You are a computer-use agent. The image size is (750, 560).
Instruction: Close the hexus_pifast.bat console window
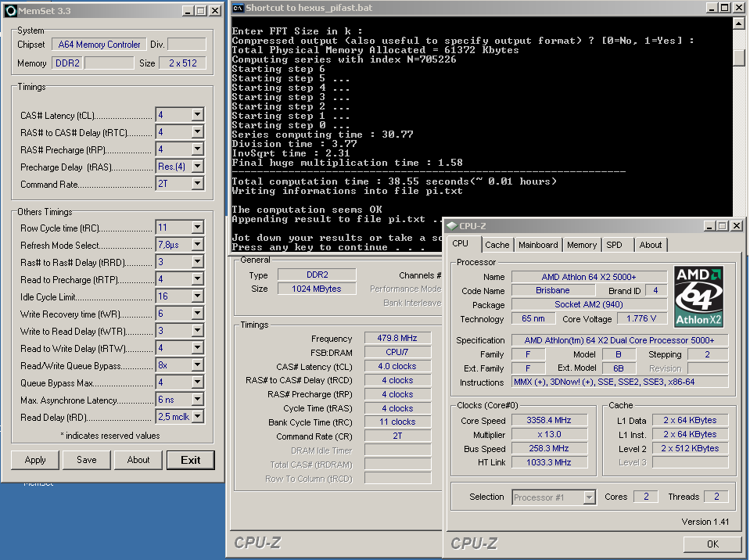click(x=737, y=8)
